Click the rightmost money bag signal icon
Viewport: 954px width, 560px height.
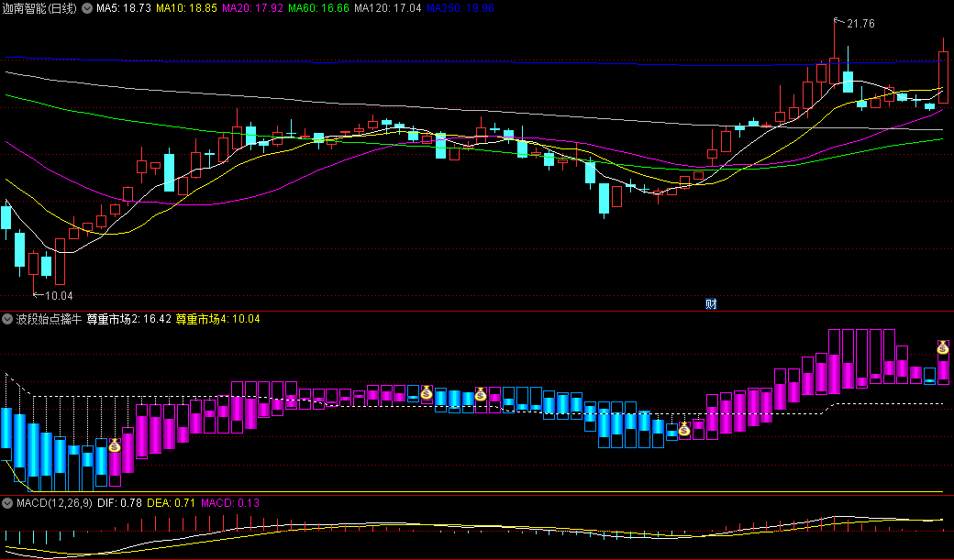[x=943, y=347]
